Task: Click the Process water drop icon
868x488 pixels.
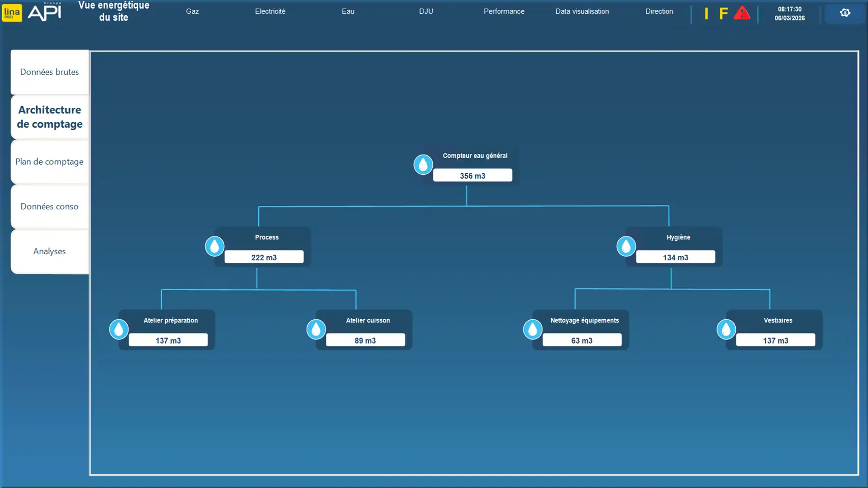Action: pos(215,247)
